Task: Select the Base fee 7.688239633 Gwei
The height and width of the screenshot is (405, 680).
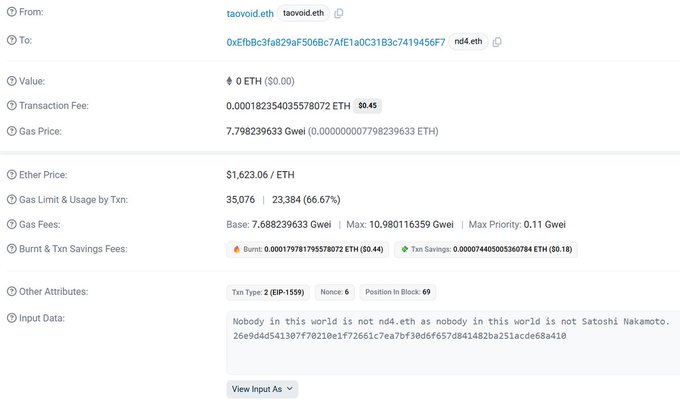Action: (291, 224)
